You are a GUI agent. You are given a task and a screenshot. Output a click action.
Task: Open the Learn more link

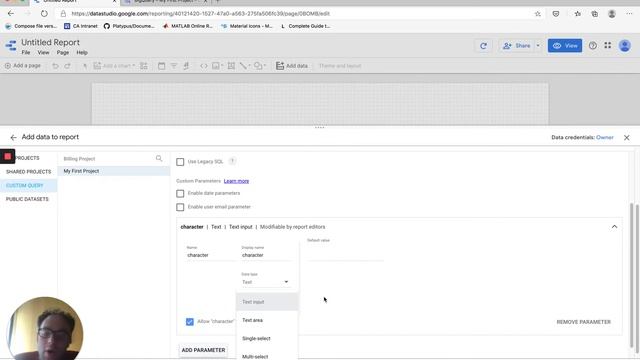236,181
